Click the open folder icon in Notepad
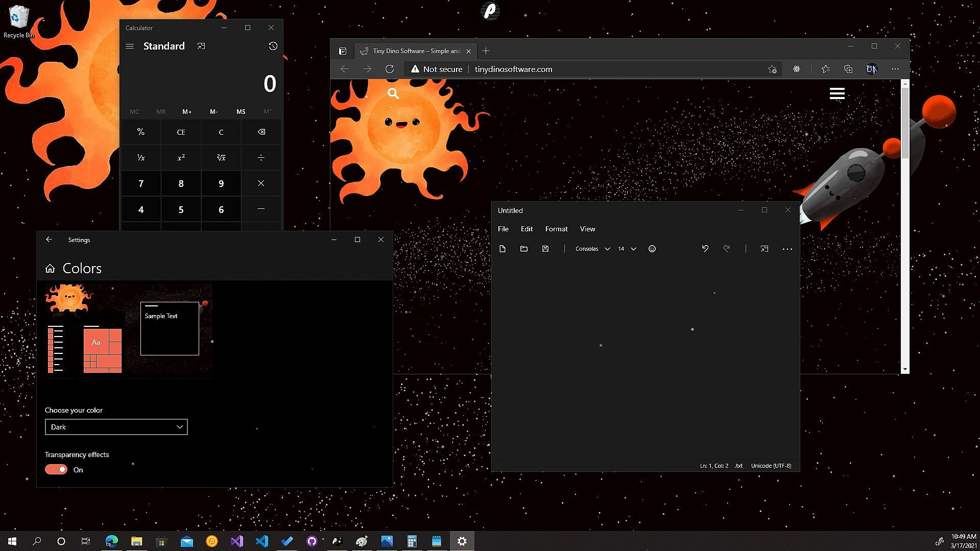 point(524,249)
